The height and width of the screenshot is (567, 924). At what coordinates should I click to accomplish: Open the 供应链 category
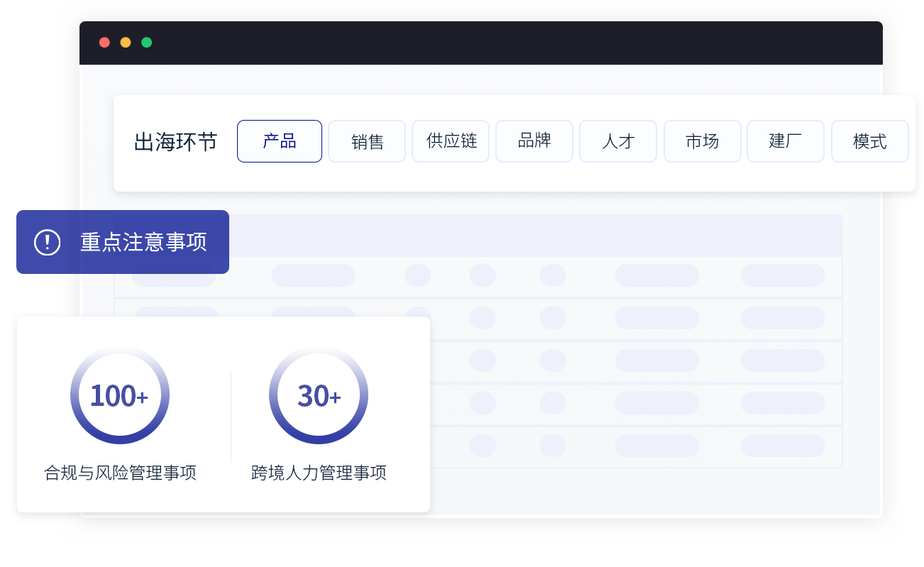point(451,141)
